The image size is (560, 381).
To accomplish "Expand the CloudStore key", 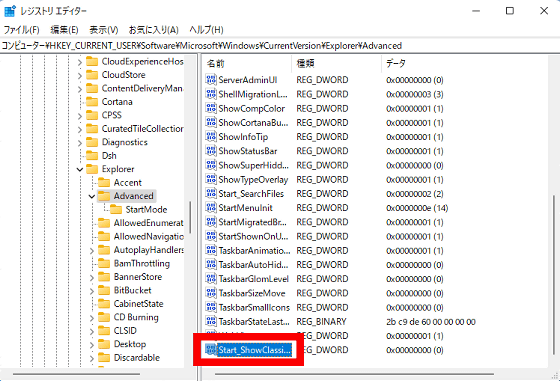I will (80, 75).
